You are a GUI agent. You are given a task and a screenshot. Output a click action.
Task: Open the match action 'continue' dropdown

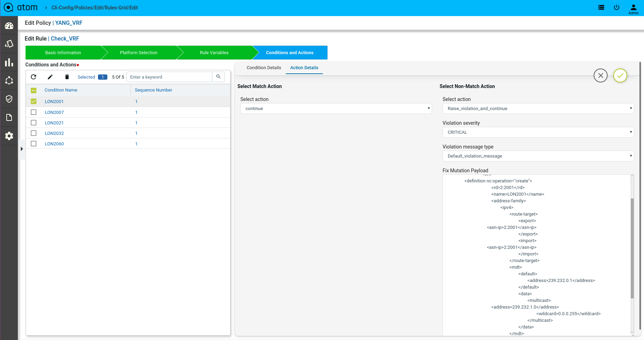click(336, 109)
